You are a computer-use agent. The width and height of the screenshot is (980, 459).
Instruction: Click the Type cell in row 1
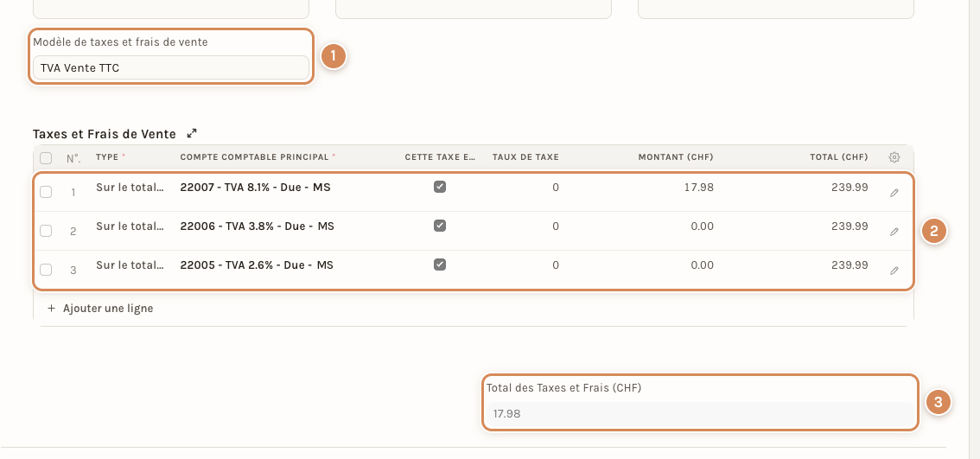[130, 187]
